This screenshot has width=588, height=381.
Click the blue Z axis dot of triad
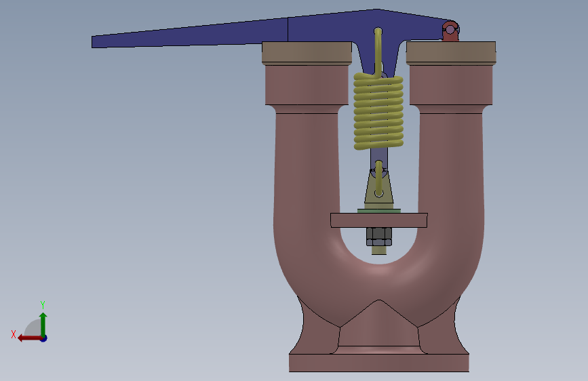[x=44, y=338]
